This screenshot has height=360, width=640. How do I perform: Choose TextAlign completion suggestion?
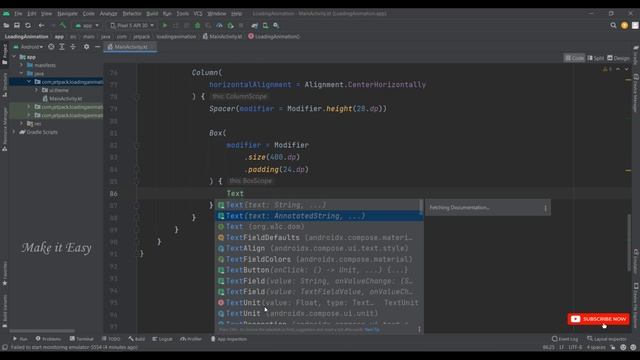[x=318, y=248]
